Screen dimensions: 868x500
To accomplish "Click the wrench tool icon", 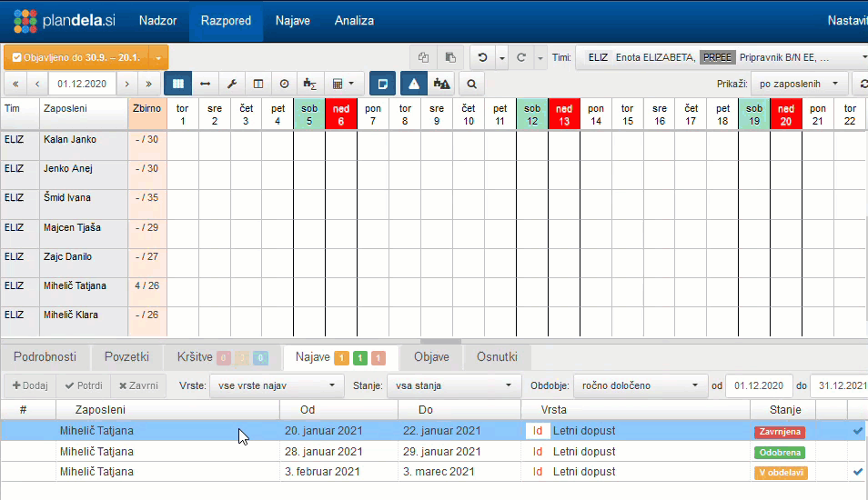I will [x=231, y=84].
